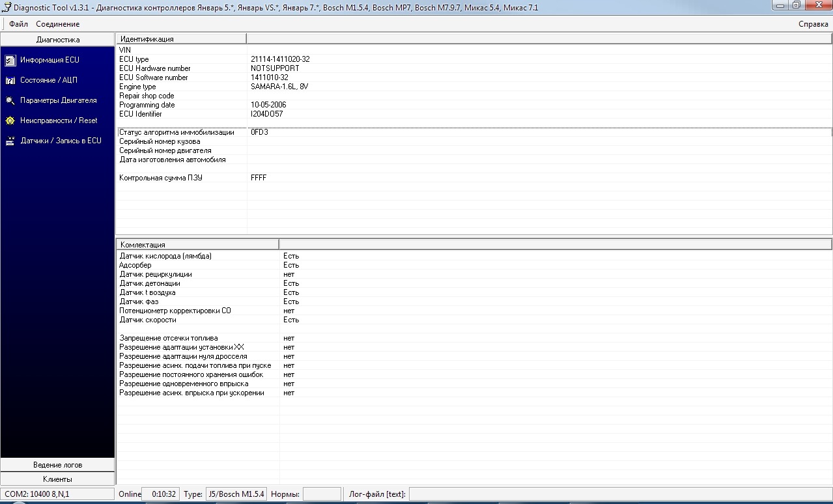Open the Справка menu

813,24
